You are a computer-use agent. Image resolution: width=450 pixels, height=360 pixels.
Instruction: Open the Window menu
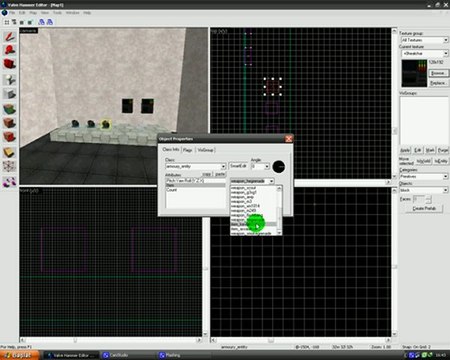pyautogui.click(x=72, y=13)
